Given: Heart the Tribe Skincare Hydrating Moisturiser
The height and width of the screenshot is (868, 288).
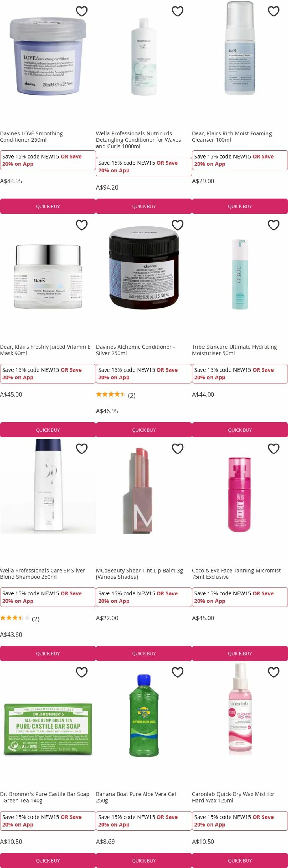Looking at the screenshot, I should pyautogui.click(x=274, y=225).
